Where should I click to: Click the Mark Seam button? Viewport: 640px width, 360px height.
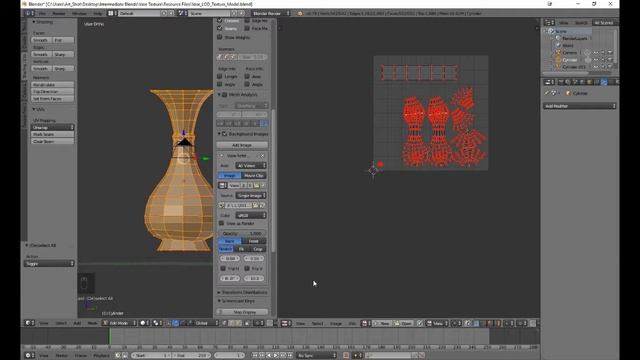click(53, 134)
